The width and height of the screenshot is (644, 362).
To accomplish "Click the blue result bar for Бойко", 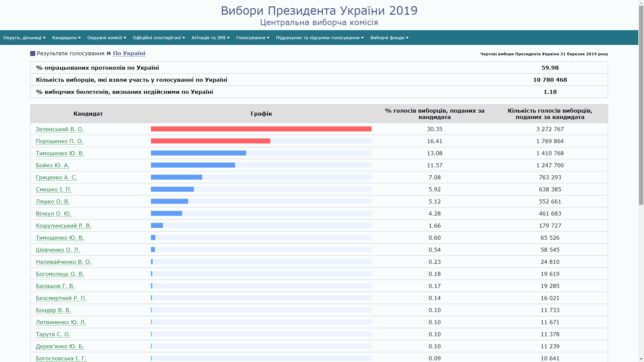I will pos(193,165).
